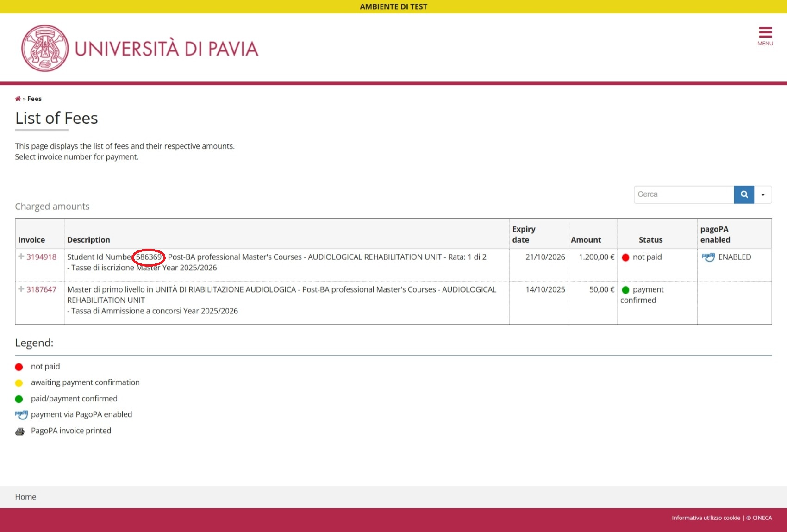
Task: Click the printer icon in the legend
Action: 19,431
